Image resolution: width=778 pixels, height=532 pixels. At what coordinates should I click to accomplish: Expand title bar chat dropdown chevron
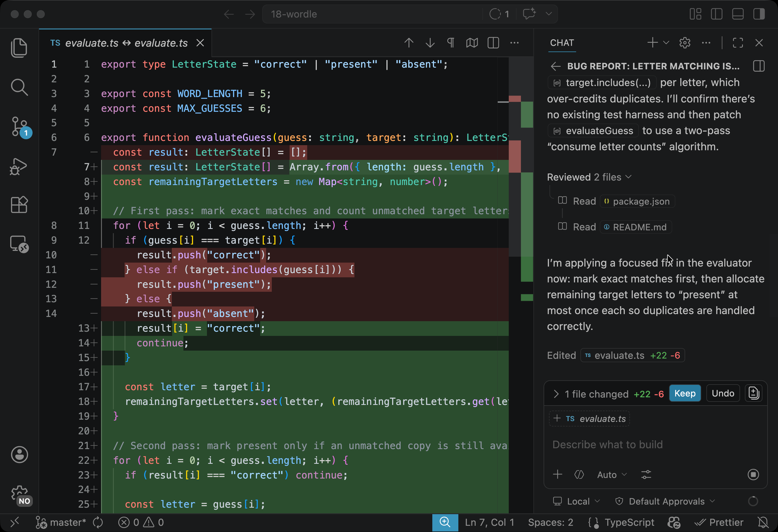(x=548, y=14)
